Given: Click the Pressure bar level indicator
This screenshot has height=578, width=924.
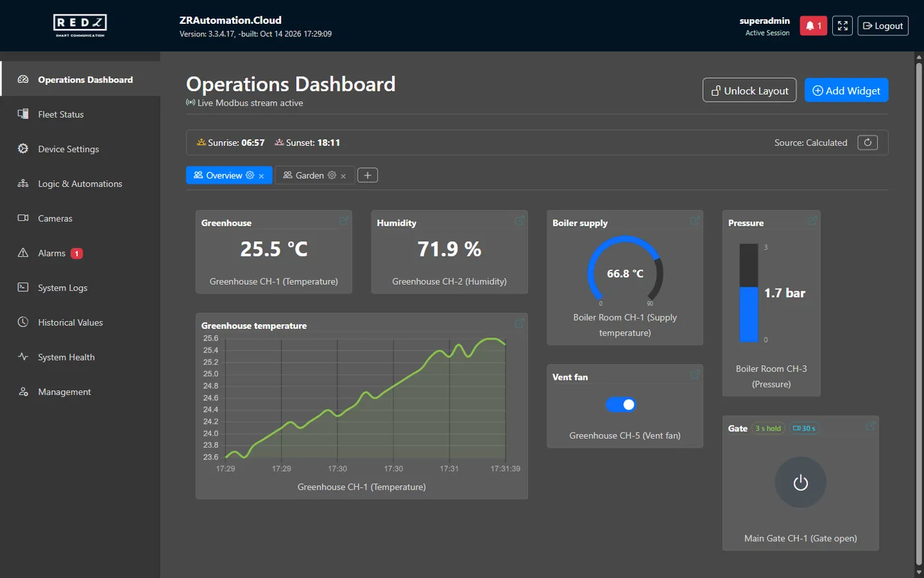Looking at the screenshot, I should pos(749,293).
